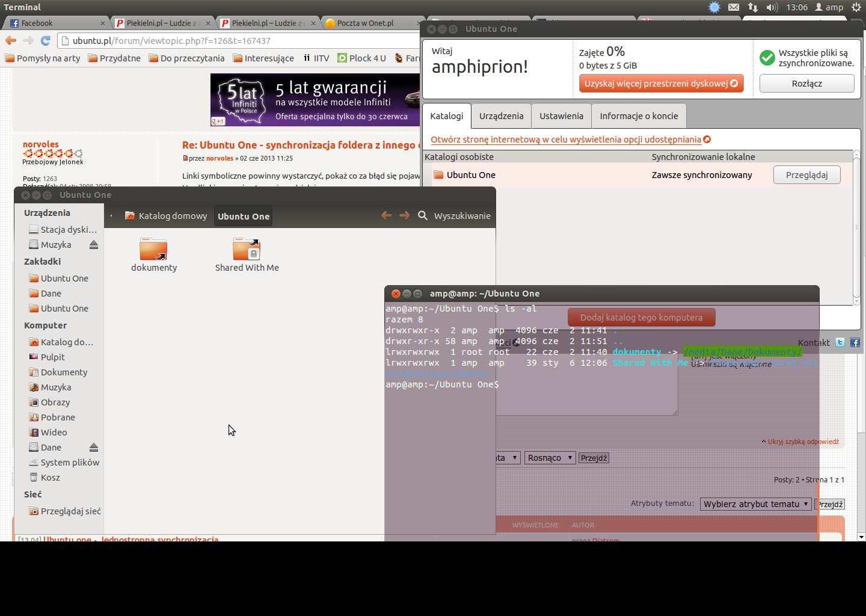This screenshot has width=866, height=616.
Task: Open Przeglądaj sieć in sidebar
Action: (64, 511)
